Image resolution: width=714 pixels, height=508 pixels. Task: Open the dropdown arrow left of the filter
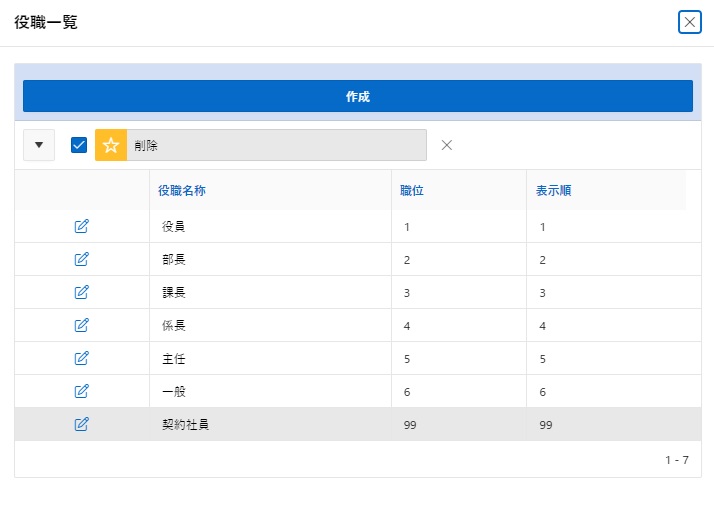pyautogui.click(x=39, y=145)
